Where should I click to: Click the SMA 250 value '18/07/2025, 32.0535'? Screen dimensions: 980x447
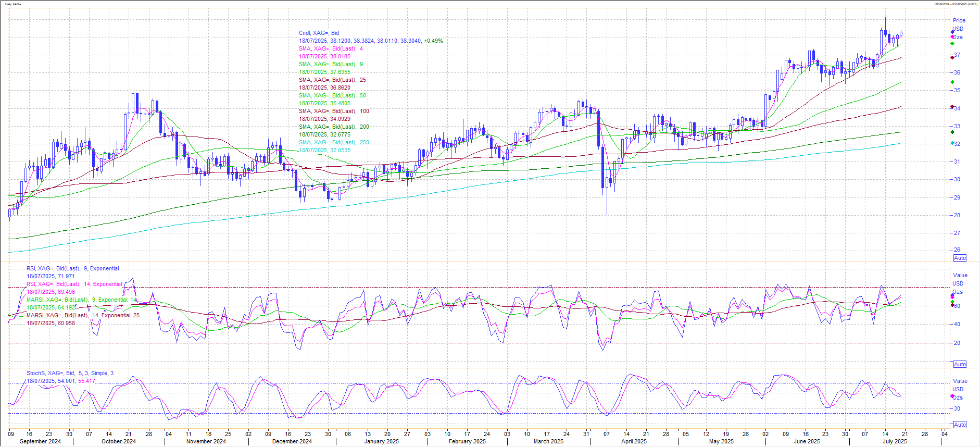(x=324, y=150)
